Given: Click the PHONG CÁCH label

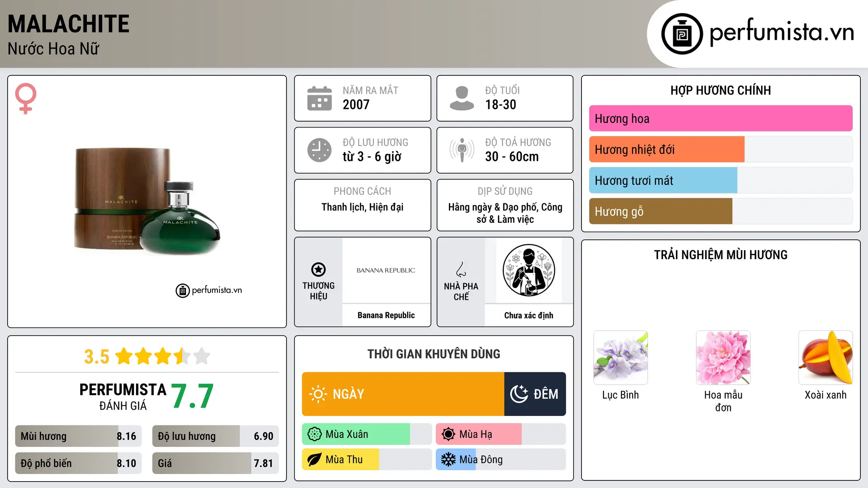Looking at the screenshot, I should coord(362,191).
